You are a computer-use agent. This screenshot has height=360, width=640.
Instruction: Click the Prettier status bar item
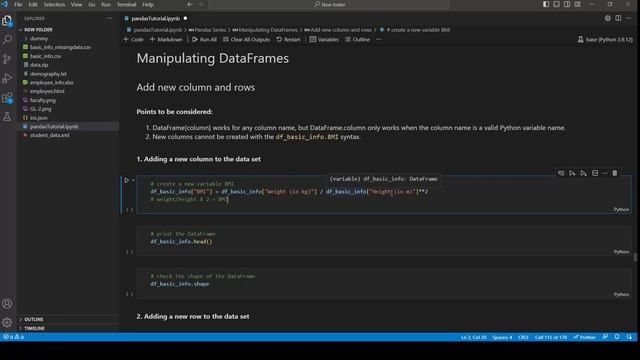[584, 337]
